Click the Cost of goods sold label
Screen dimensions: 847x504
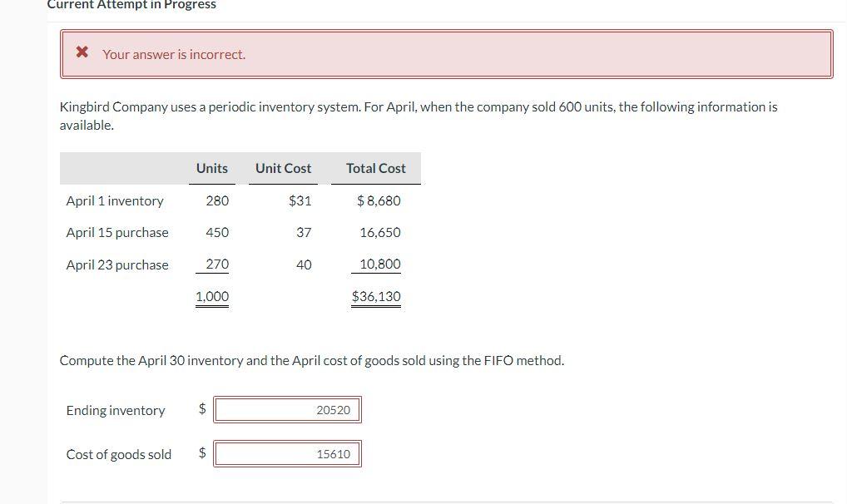click(x=119, y=454)
